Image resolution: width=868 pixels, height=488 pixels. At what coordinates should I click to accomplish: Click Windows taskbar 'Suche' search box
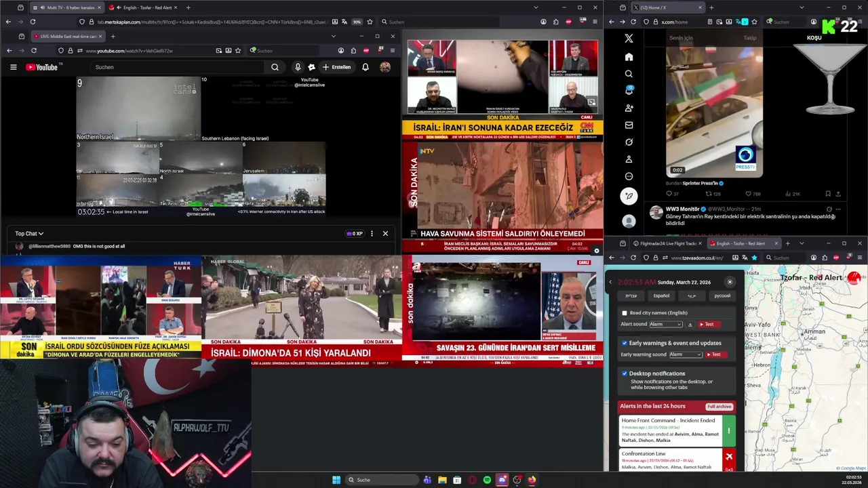[381, 480]
